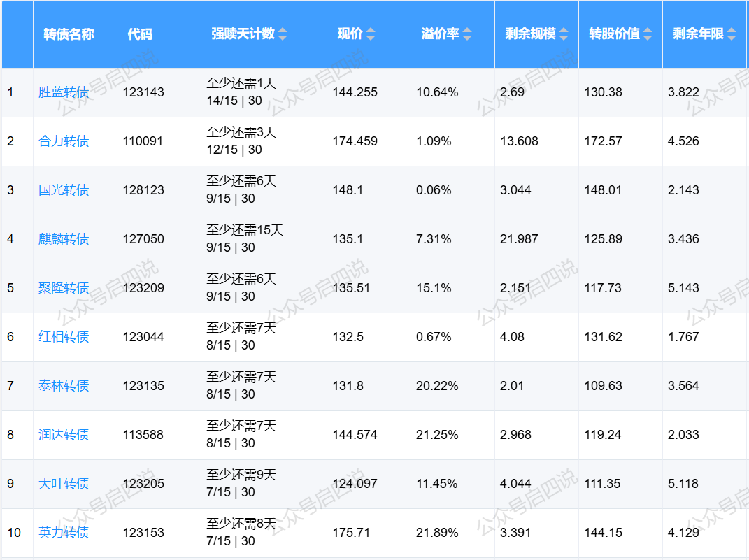Viewport: 749px width, 560px height.
Task: Select the 英力转债 link in row 10
Action: [x=64, y=533]
